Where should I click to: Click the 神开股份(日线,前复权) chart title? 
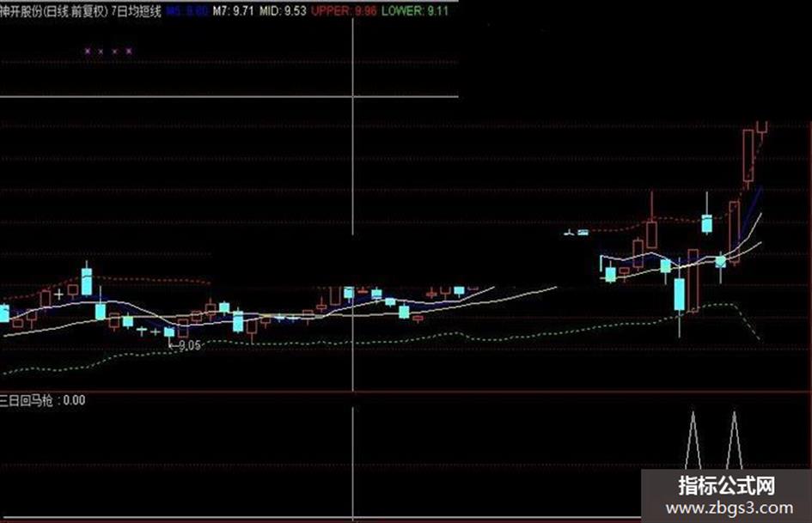point(54,11)
